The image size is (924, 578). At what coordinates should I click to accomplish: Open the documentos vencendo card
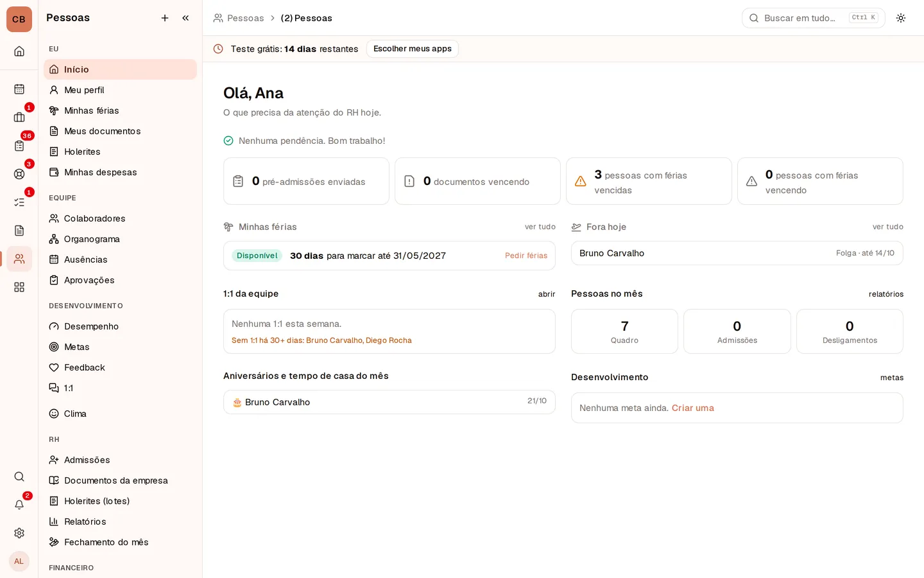click(477, 181)
